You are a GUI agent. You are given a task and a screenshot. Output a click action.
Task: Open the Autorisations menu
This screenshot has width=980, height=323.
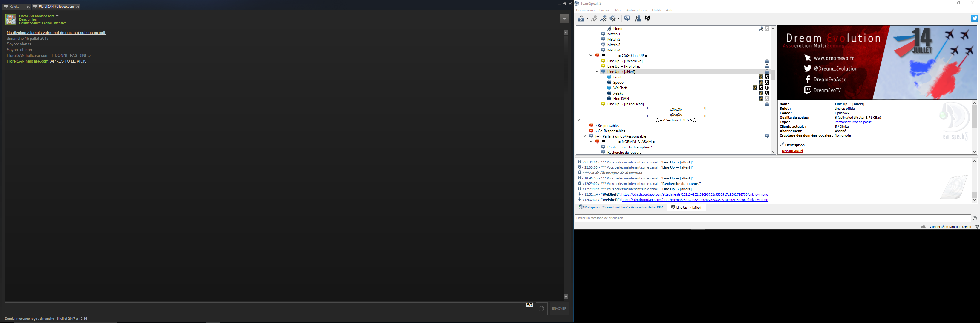(x=636, y=10)
